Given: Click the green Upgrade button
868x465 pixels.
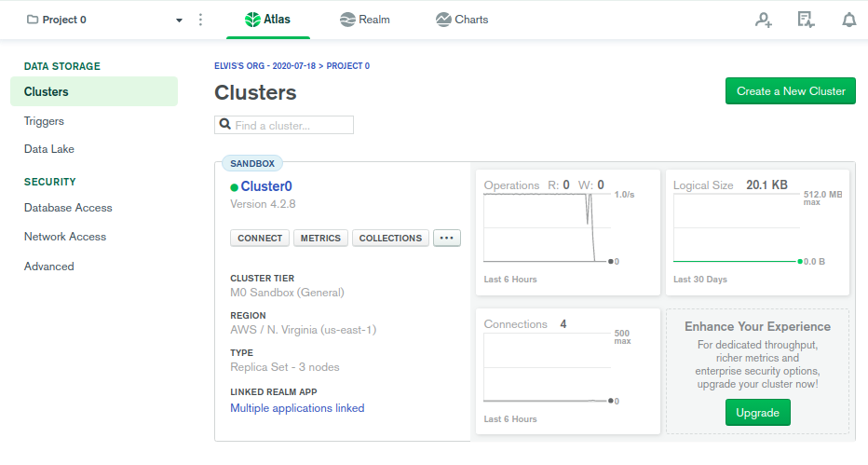Looking at the screenshot, I should [x=757, y=413].
